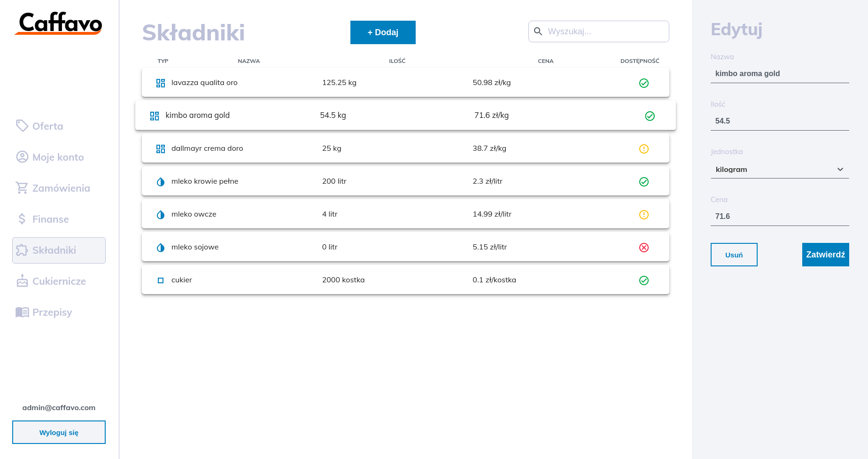Viewport: 868px width, 459px height.
Task: Open the Jednostka kilogram dropdown
Action: pyautogui.click(x=780, y=170)
